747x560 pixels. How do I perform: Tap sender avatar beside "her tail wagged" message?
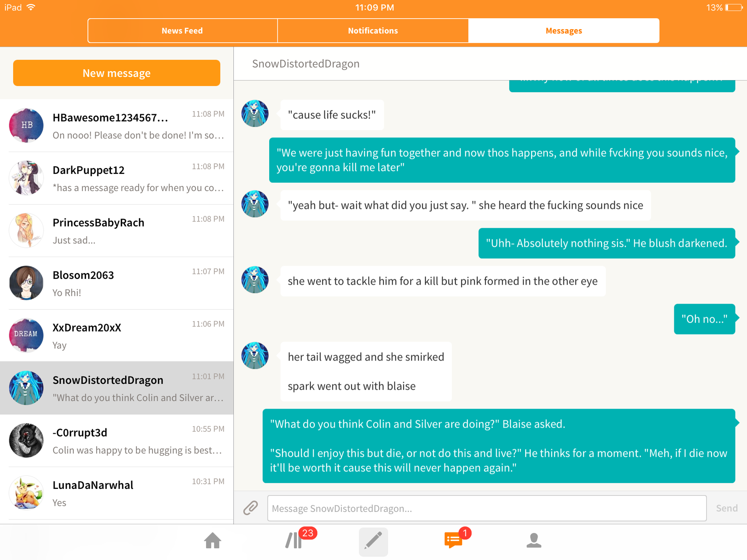[x=255, y=355]
